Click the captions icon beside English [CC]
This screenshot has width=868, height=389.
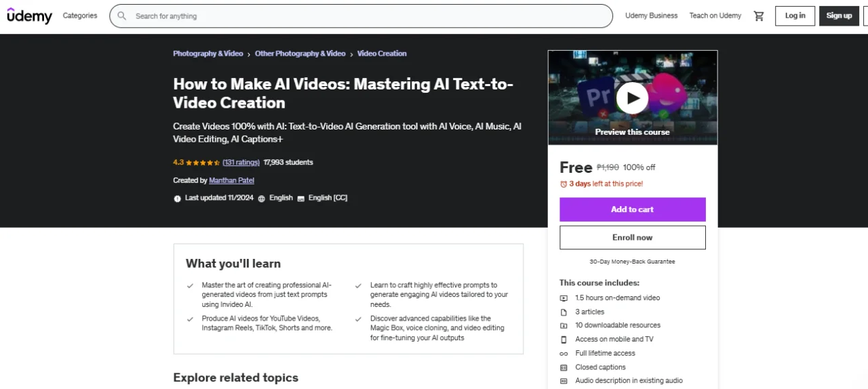pyautogui.click(x=301, y=199)
